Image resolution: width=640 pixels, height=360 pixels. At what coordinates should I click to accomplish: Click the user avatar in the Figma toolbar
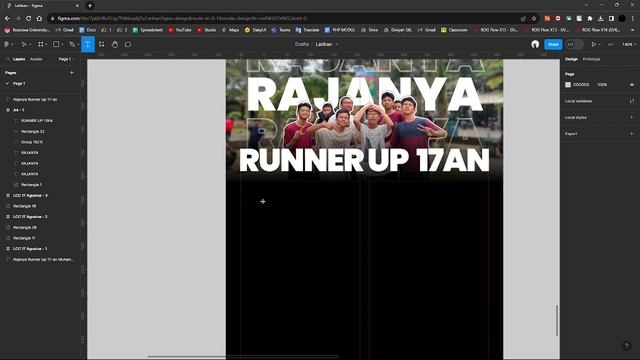[535, 44]
